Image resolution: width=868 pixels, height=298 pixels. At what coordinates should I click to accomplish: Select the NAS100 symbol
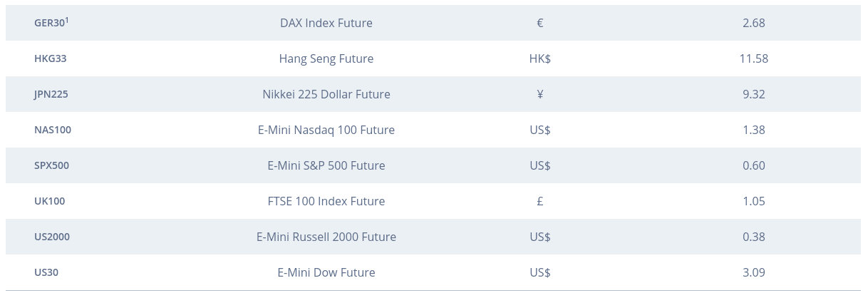pyautogui.click(x=53, y=130)
